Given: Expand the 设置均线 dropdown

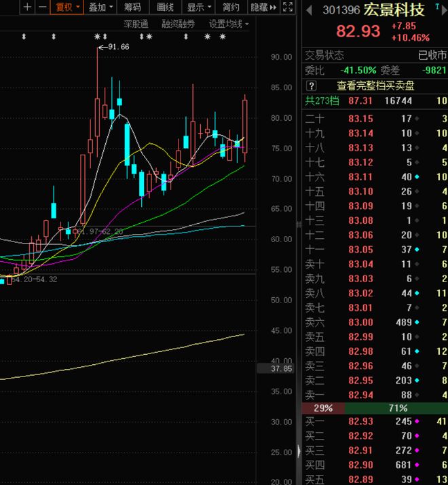Looking at the screenshot, I should pyautogui.click(x=229, y=24).
